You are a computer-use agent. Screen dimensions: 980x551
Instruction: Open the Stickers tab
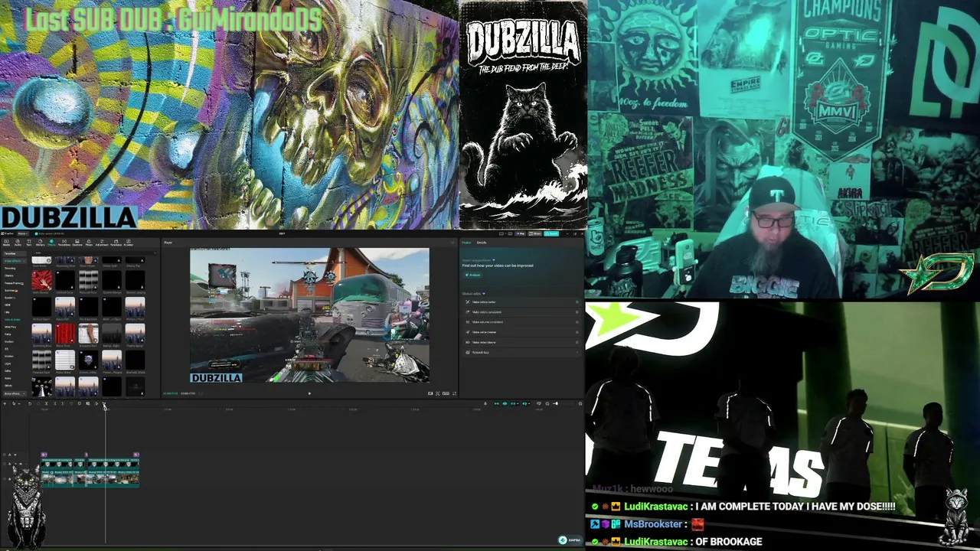coord(40,243)
